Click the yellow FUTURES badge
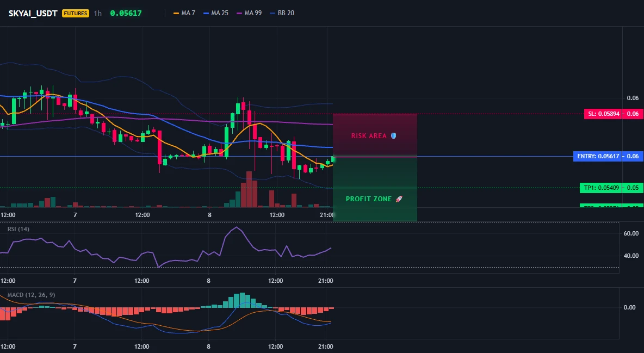The width and height of the screenshot is (644, 353). [x=76, y=13]
